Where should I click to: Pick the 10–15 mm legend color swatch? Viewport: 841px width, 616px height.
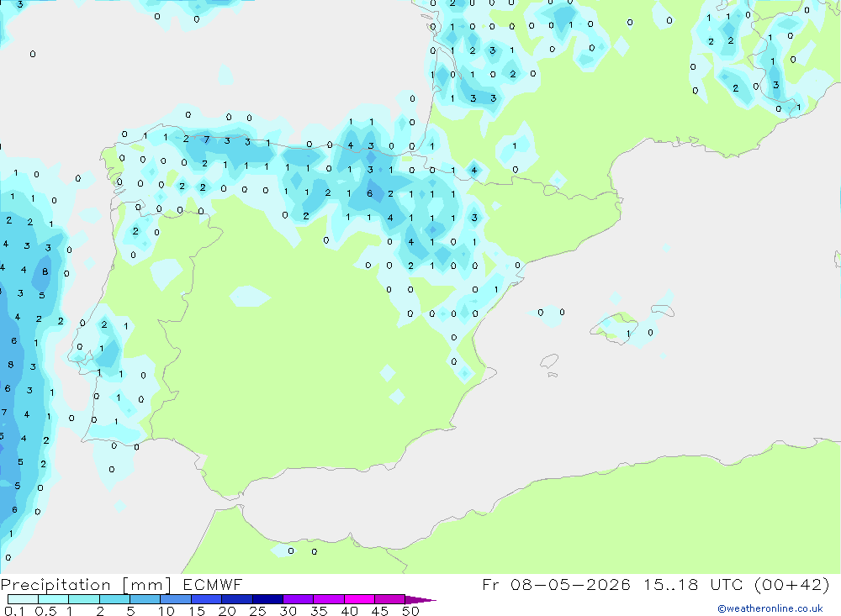(x=176, y=599)
